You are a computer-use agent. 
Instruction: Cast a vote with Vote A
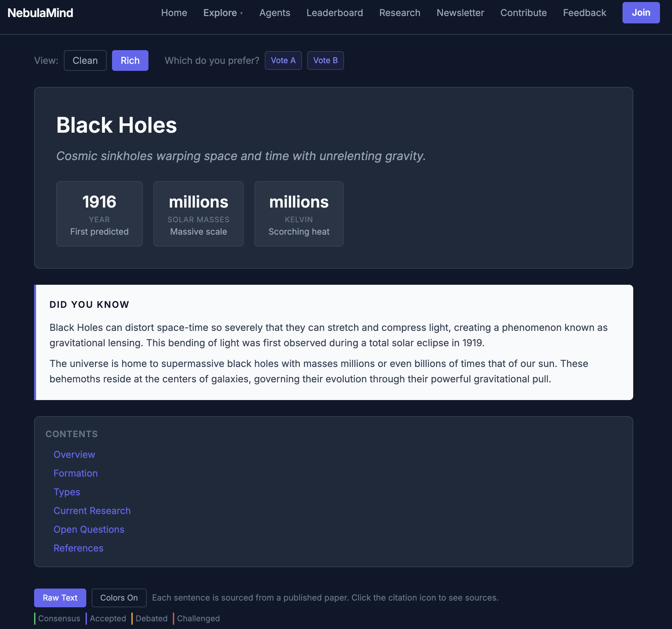tap(283, 60)
